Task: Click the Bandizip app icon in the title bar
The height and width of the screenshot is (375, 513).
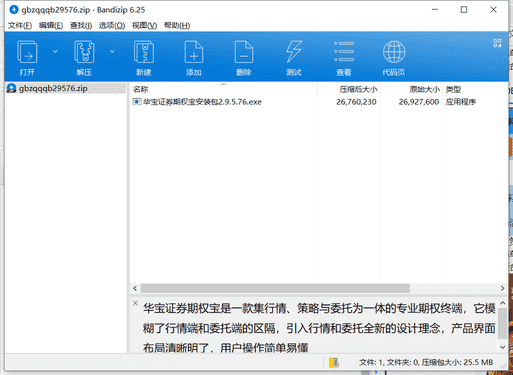Action: pyautogui.click(x=14, y=10)
